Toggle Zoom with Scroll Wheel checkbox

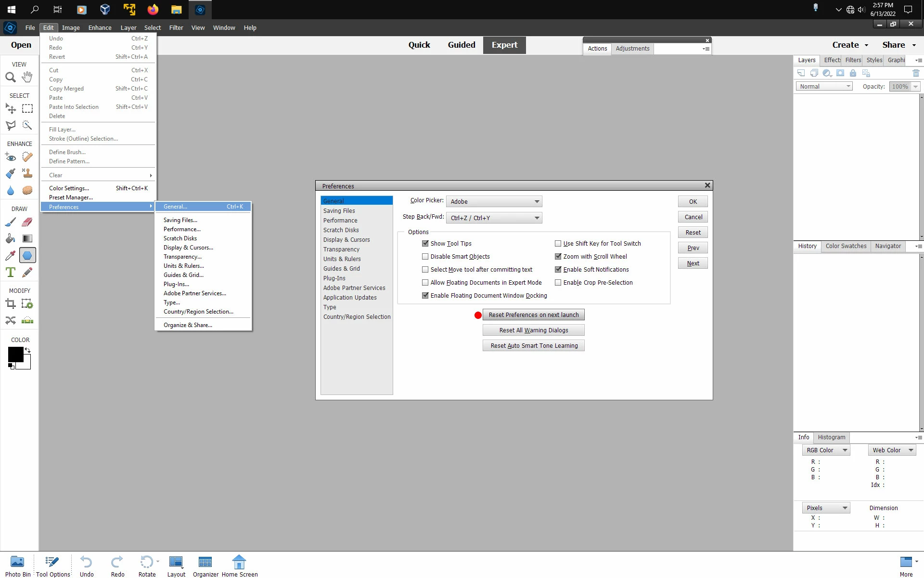558,257
